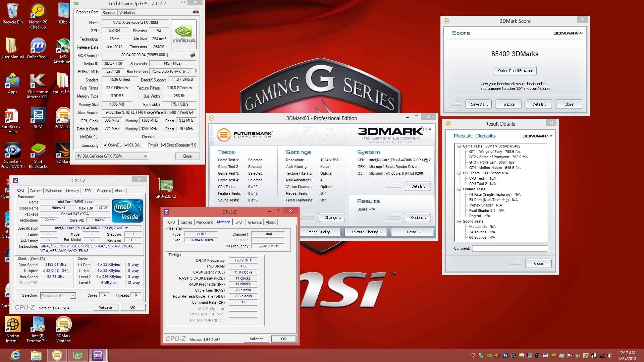Click GPU-Z screenshot camera icon

pos(196,12)
